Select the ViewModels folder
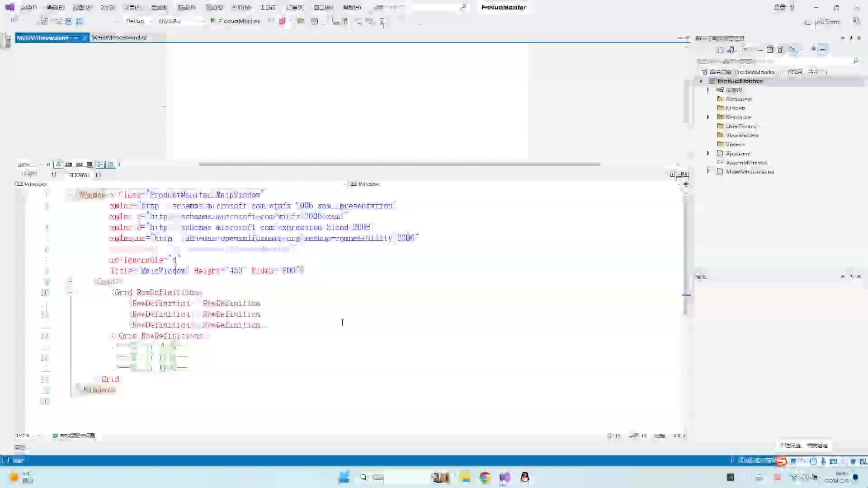The height and width of the screenshot is (488, 868). pyautogui.click(x=741, y=135)
